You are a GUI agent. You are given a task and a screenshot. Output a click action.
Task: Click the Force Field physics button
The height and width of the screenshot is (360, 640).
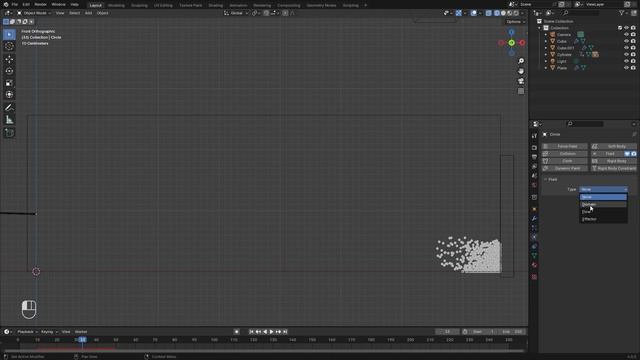point(564,146)
